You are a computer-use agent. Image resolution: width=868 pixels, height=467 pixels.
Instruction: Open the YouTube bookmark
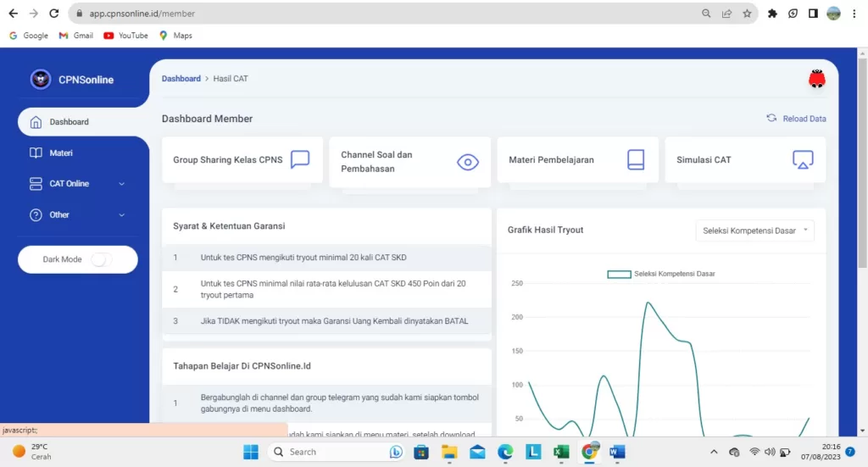[125, 36]
